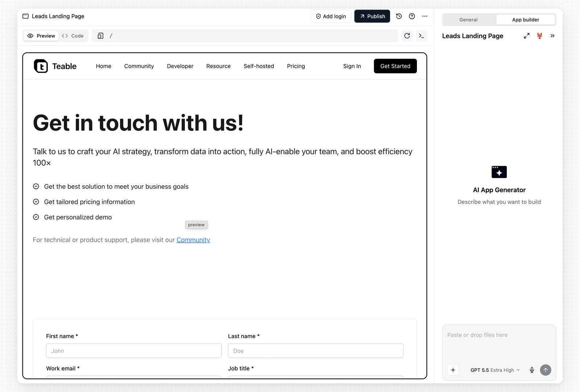Click the 'Job title *' label
This screenshot has height=392, width=580.
(x=241, y=368)
